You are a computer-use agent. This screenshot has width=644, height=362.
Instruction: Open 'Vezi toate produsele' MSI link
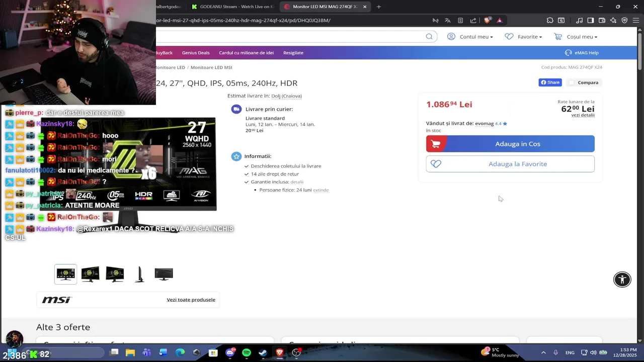coord(191,300)
